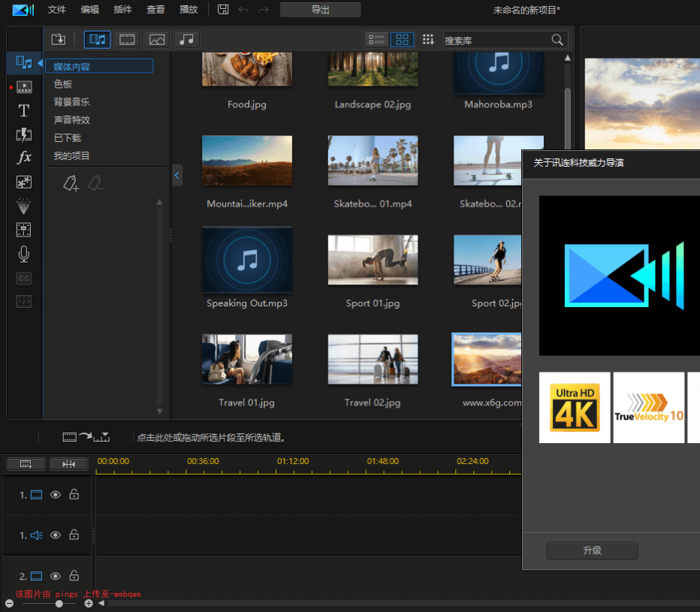The image size is (700, 612).
Task: Select the Mountai...iker.mp4 thumbnail
Action: 247,161
